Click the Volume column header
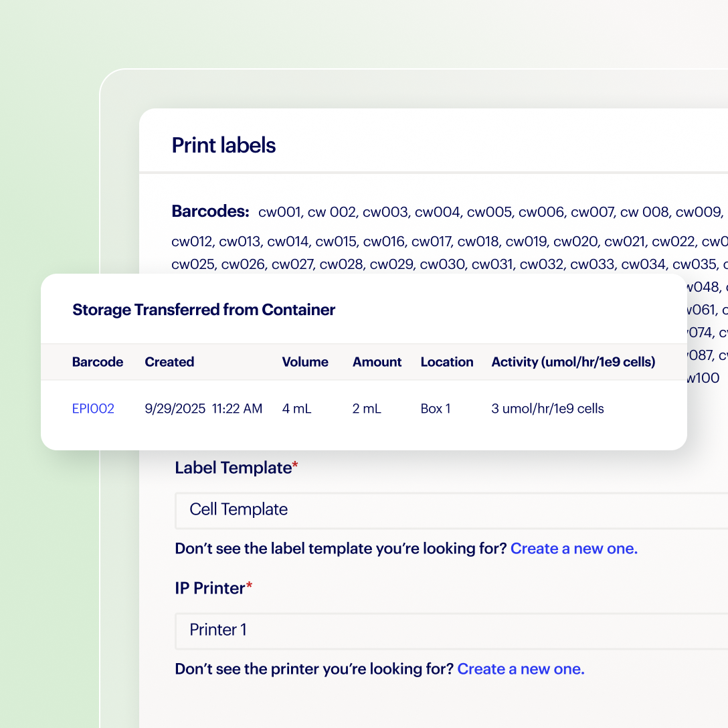 (x=304, y=362)
